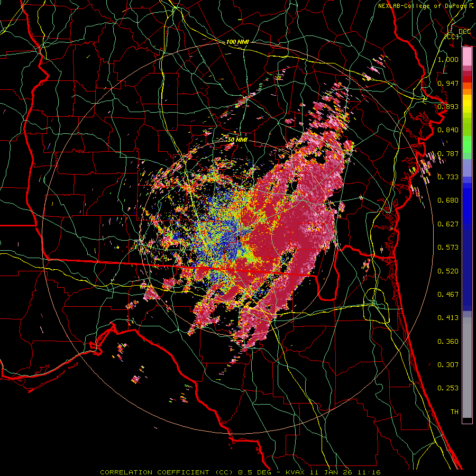The height and width of the screenshot is (476, 476).
Task: Pick the gray low-value segment of the color bar
Action: [467, 368]
